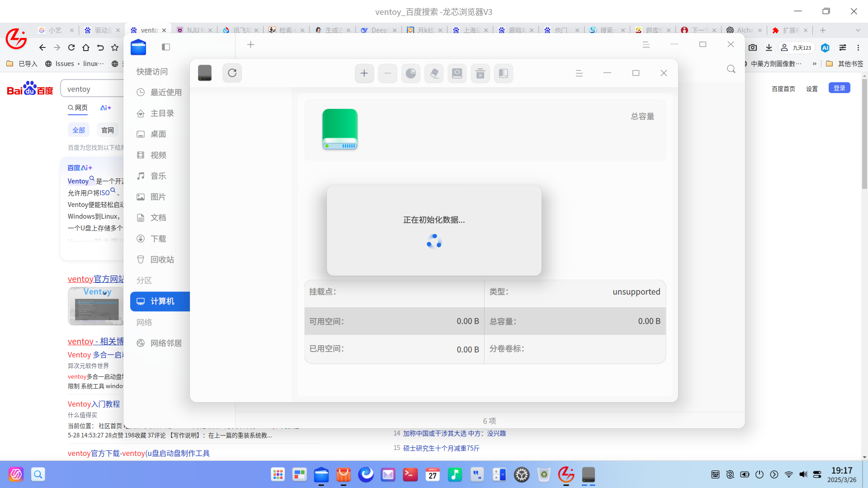The height and width of the screenshot is (488, 868).
Task: Open 下载 folder in sidebar
Action: [x=160, y=239]
